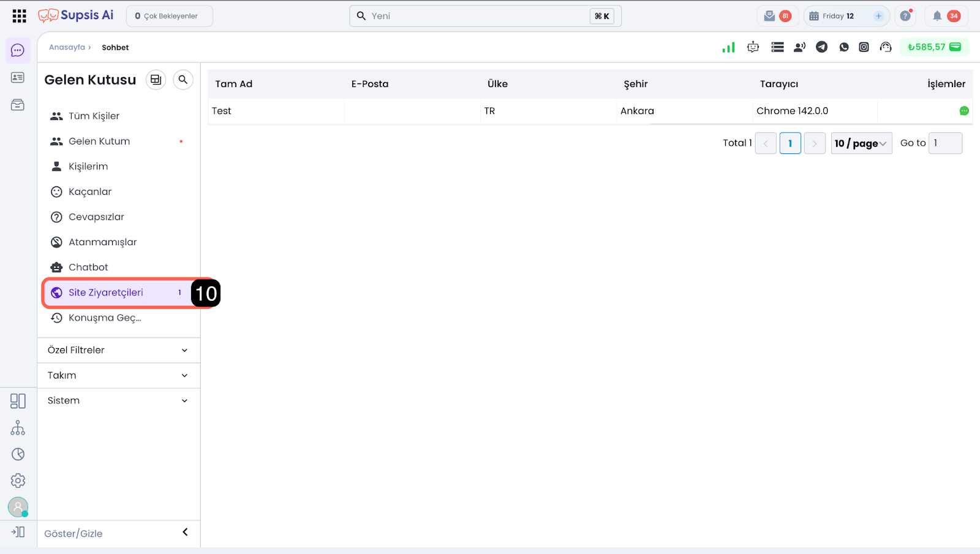
Task: Collapse sidebar with Göster/Gizle arrow
Action: 185,532
